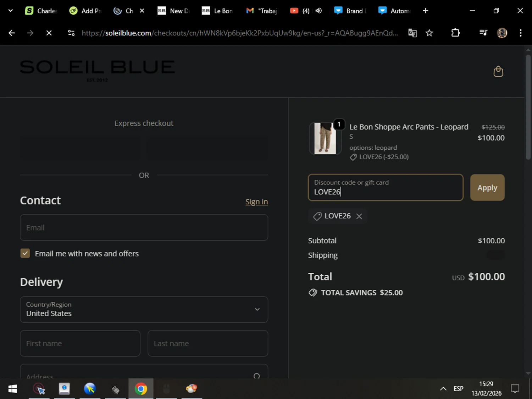Open cursor recorder app in taskbar

pyautogui.click(x=39, y=389)
